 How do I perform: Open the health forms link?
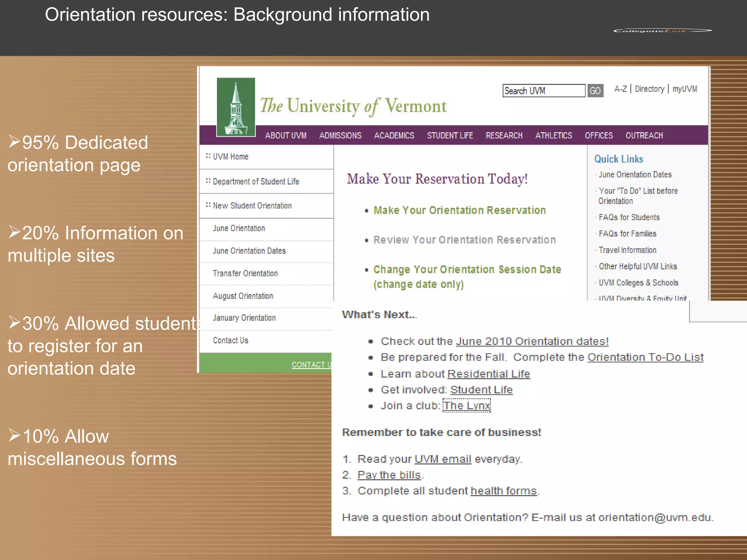503,491
